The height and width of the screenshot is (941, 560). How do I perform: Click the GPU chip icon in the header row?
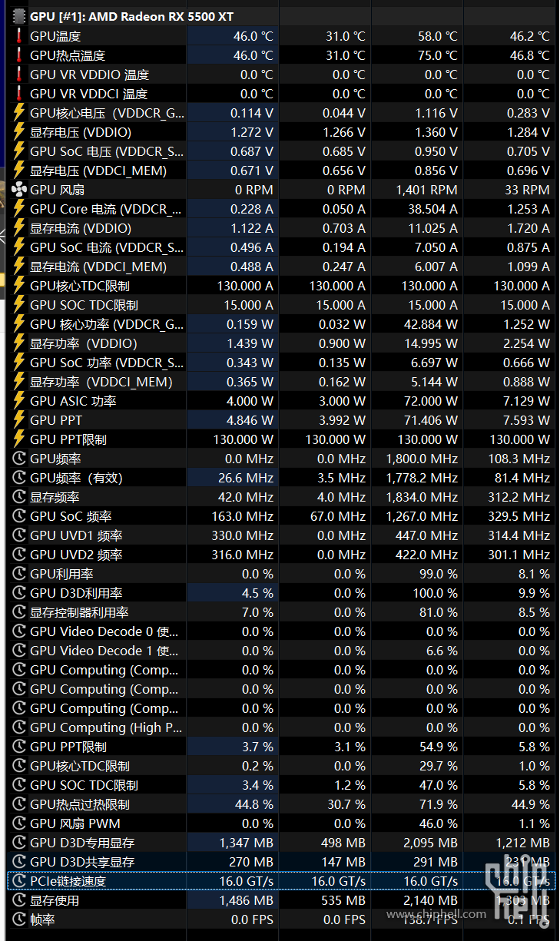click(x=19, y=16)
